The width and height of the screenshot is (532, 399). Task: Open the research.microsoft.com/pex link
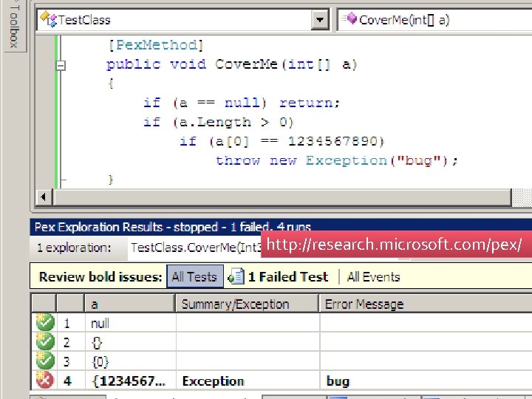coord(394,245)
